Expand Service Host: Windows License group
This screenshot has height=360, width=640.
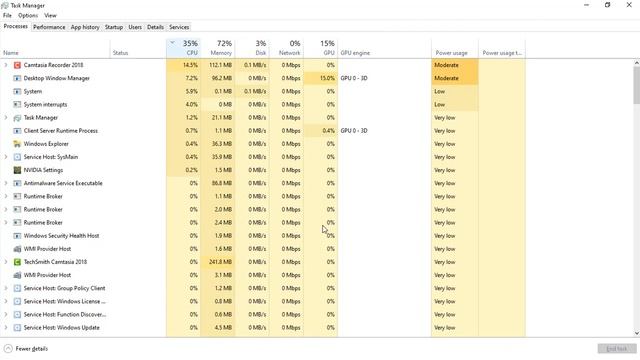(6, 301)
